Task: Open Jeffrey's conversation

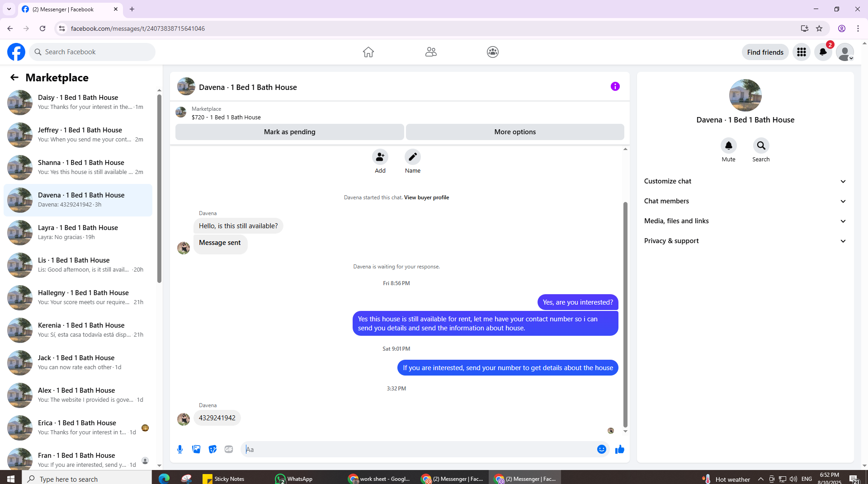Action: point(78,135)
